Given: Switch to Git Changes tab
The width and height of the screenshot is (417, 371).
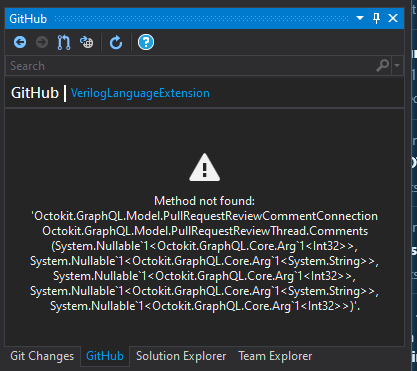Looking at the screenshot, I should [x=42, y=356].
